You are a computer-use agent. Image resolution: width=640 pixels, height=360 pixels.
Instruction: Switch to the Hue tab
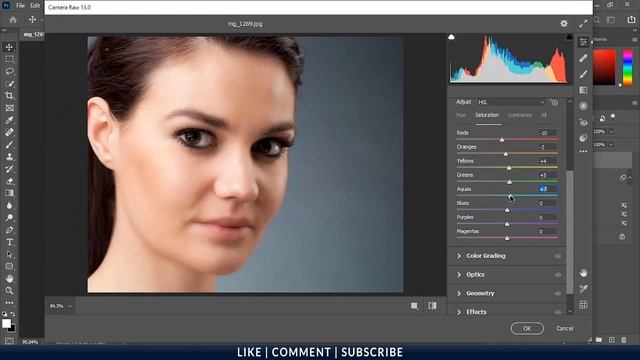(461, 115)
